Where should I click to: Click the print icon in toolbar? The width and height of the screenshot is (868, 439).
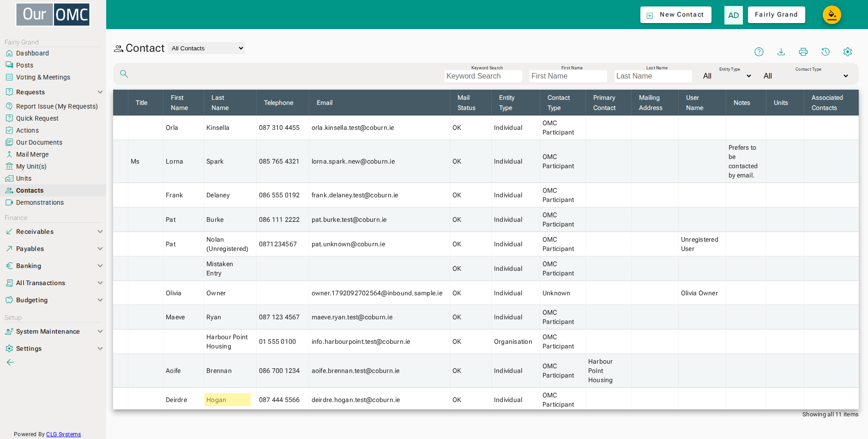(803, 52)
